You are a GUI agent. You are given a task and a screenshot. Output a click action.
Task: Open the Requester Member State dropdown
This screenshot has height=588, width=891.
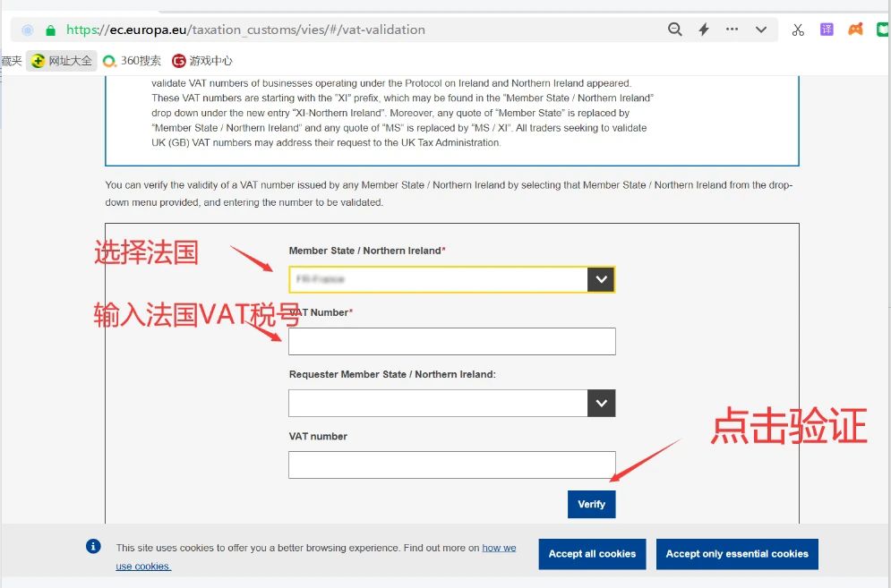pyautogui.click(x=451, y=404)
